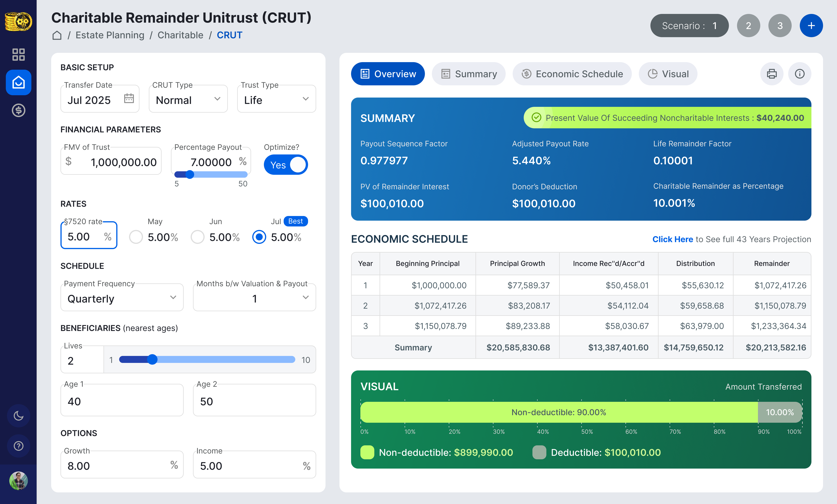This screenshot has width=837, height=504.
Task: Click the print icon button
Action: pos(772,74)
